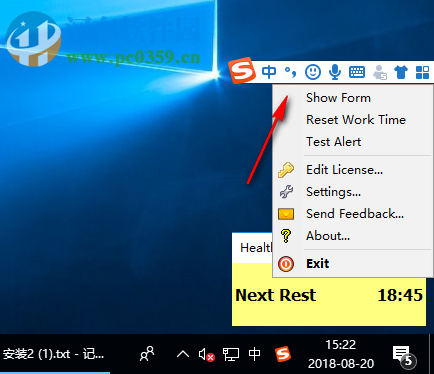434x374 pixels.
Task: Open the Sogou toolbox grid icon
Action: click(x=422, y=72)
